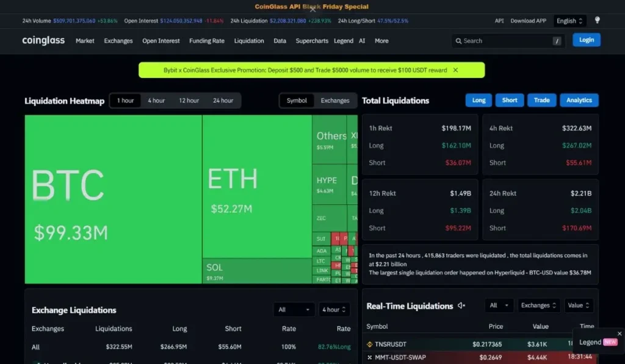
Task: Open the All filter in Exchange Liquidations
Action: click(294, 309)
